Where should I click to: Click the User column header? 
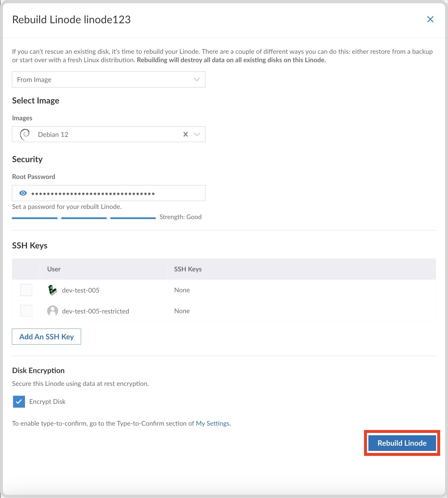coord(54,269)
